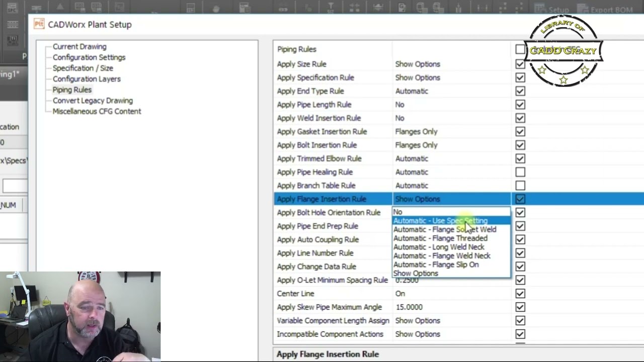This screenshot has width=644, height=362.
Task: Uncheck the Apply Weld Insertion Rule checkbox
Action: coord(520,118)
